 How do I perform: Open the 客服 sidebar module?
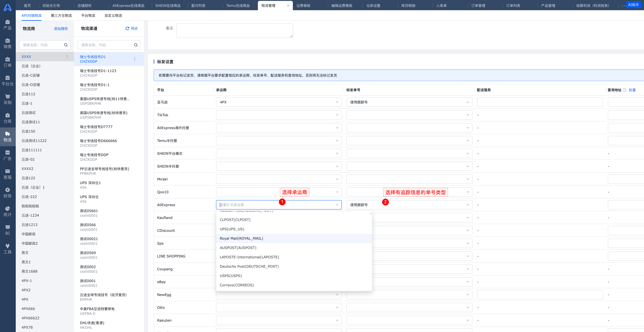[x=7, y=174]
